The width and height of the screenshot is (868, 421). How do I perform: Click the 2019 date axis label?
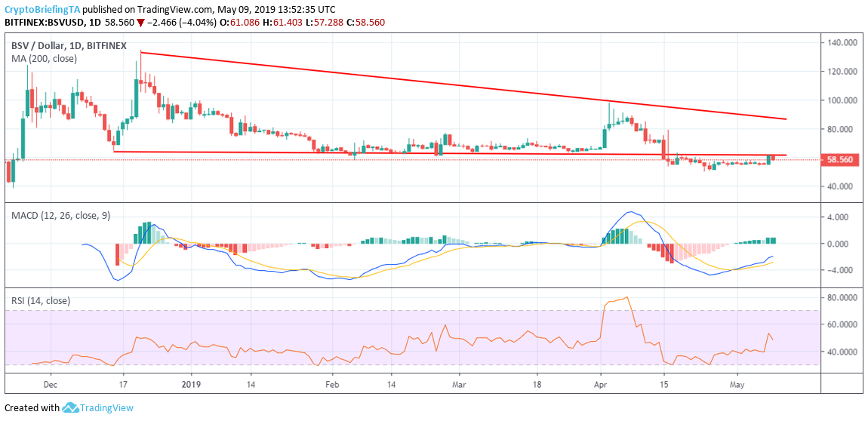click(x=190, y=383)
